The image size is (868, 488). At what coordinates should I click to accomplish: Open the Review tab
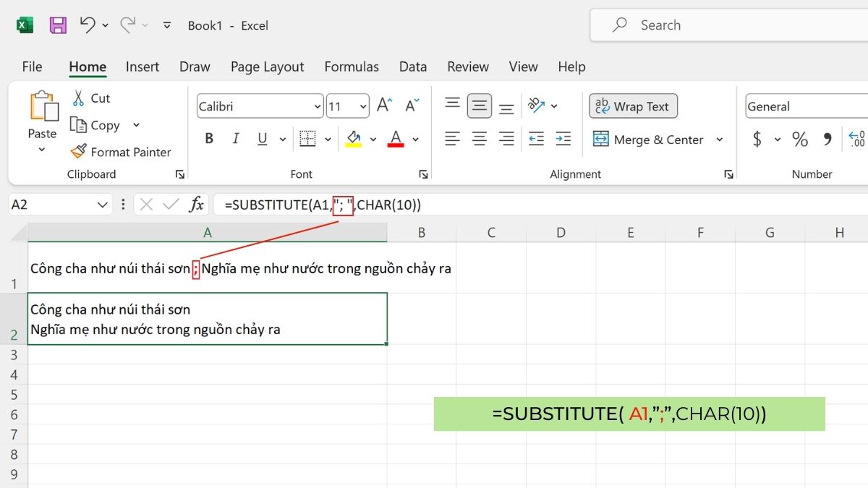pyautogui.click(x=468, y=67)
